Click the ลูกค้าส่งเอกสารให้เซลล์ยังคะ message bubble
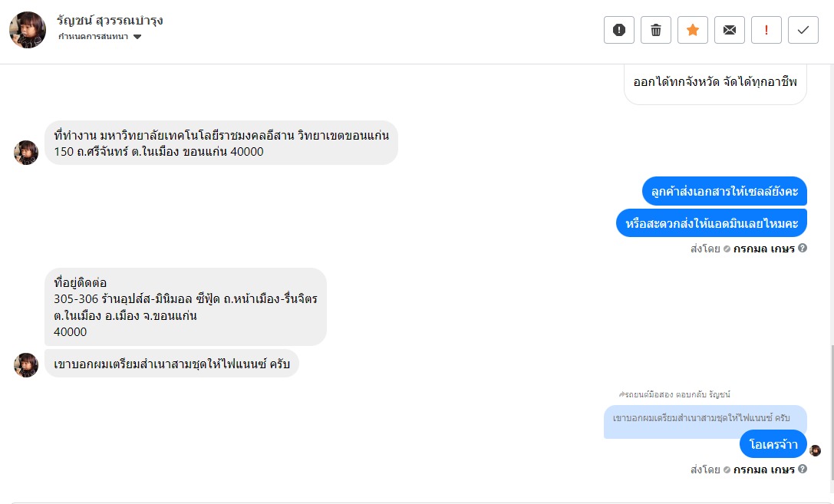Image resolution: width=834 pixels, height=504 pixels. pyautogui.click(x=724, y=191)
